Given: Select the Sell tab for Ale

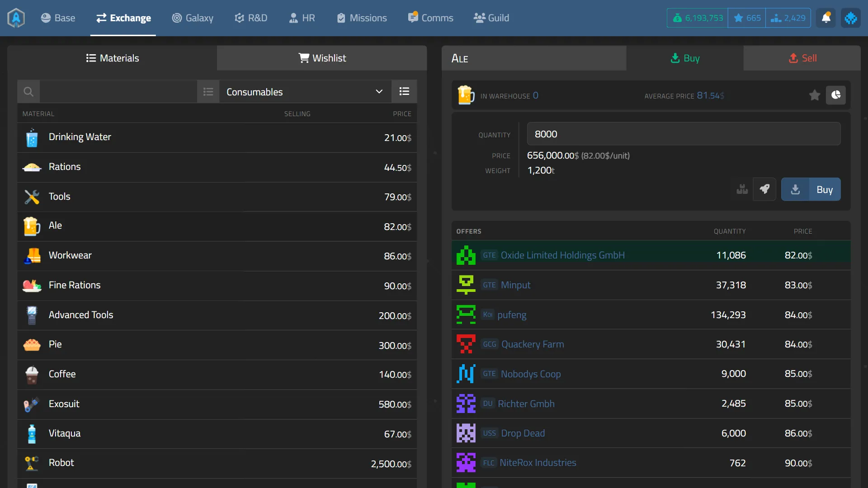Looking at the screenshot, I should (x=802, y=58).
